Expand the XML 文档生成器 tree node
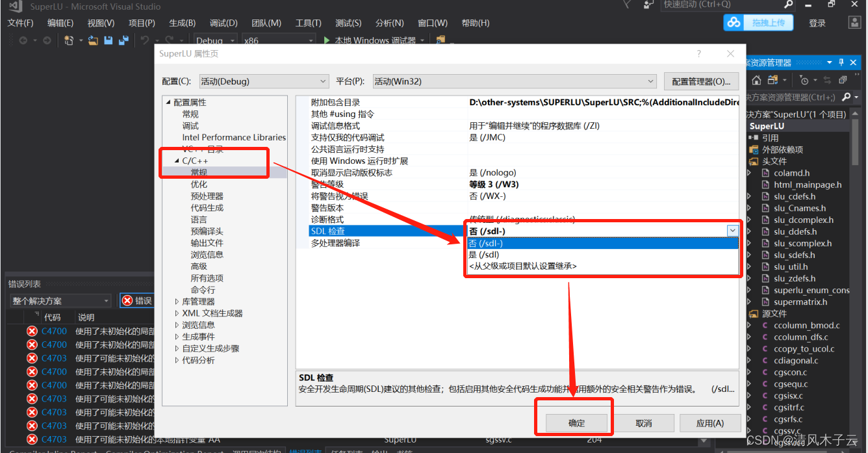The image size is (868, 453). 176,313
